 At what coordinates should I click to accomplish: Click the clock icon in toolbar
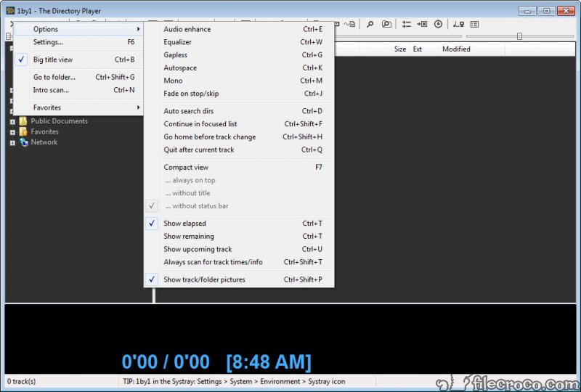pos(438,24)
